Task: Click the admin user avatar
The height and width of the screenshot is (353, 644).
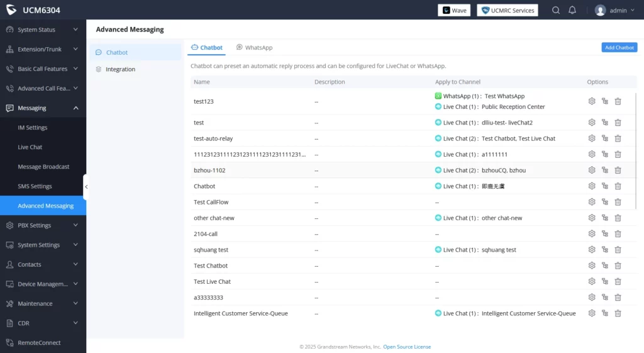Action: (600, 10)
